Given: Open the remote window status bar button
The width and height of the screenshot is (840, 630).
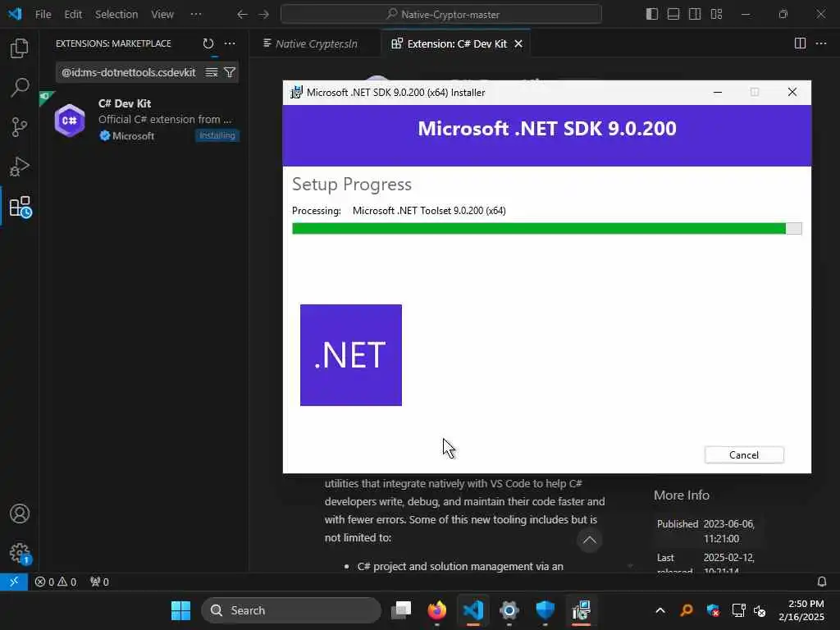Looking at the screenshot, I should 14,582.
